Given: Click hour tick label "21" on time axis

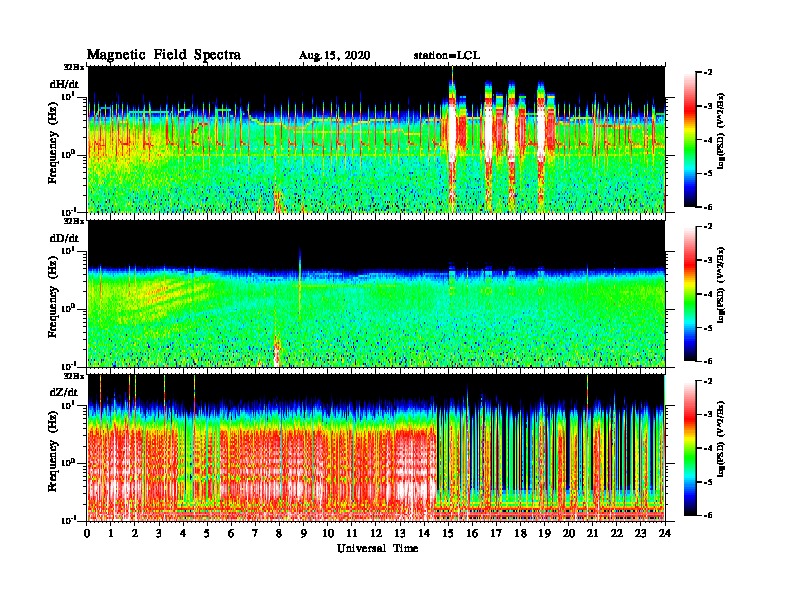Looking at the screenshot, I should (592, 534).
